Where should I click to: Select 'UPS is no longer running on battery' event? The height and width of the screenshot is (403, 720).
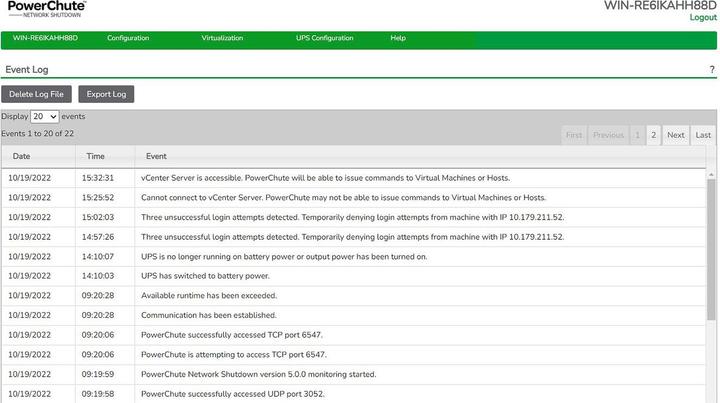[x=354, y=257]
